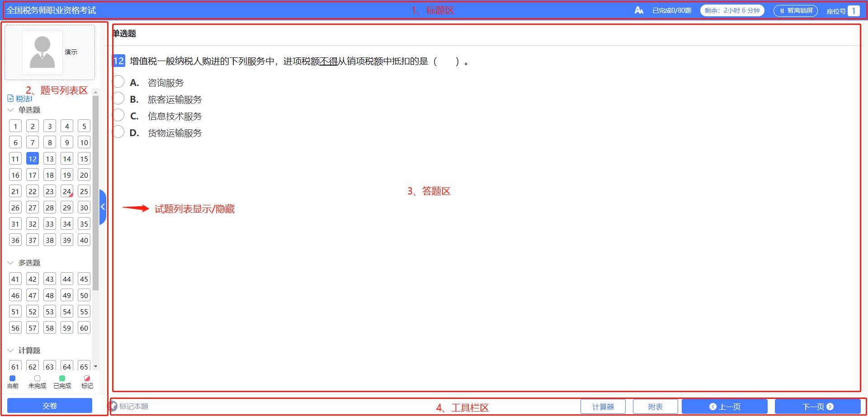Viewport: 868px width, 417px height.
Task: Choose option B 旅客运输服务
Action: pyautogui.click(x=118, y=99)
